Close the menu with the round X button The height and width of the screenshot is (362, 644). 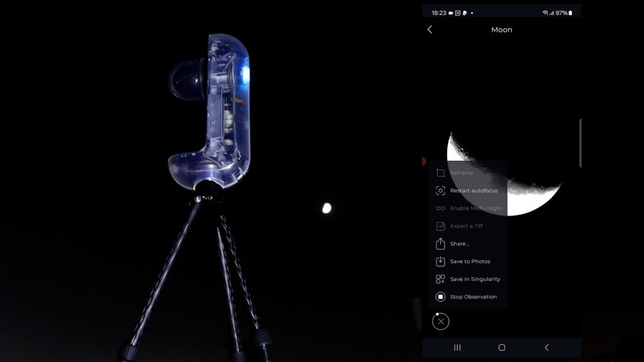pyautogui.click(x=441, y=322)
